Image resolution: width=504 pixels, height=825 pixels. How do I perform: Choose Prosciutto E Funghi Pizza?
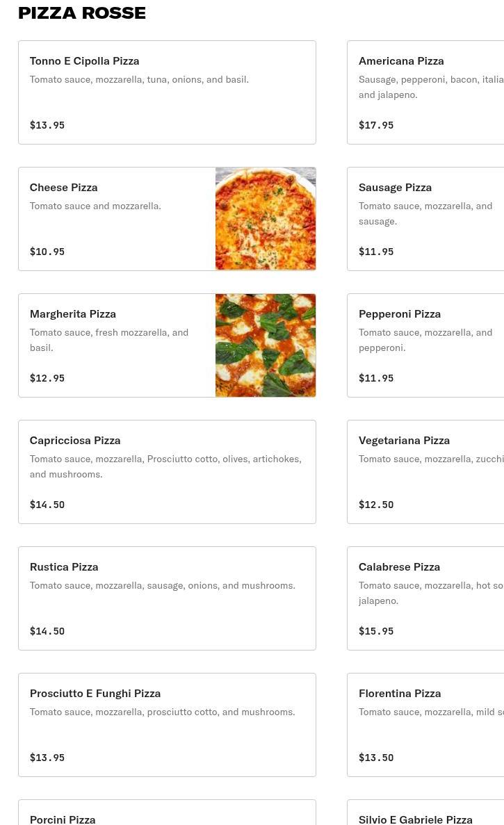(167, 724)
